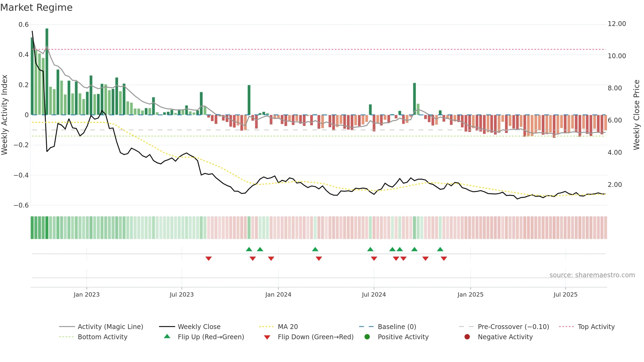Click the red Flip Down legend triangle
The image size is (644, 362).
point(267,337)
